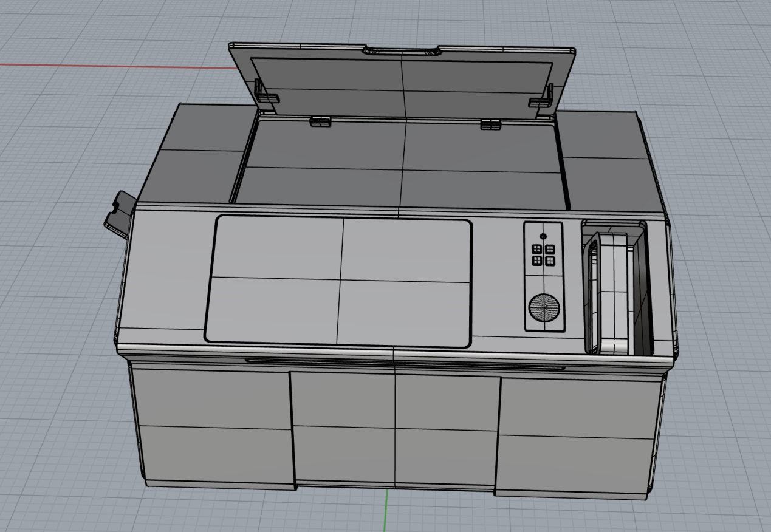Select the round speaker grille
This screenshot has height=532, width=771.
click(544, 308)
